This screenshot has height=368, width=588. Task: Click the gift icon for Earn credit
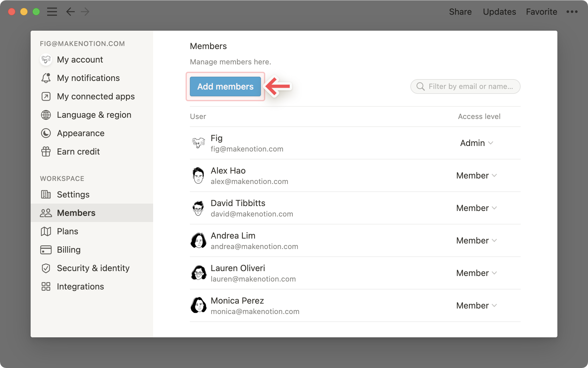pyautogui.click(x=46, y=151)
